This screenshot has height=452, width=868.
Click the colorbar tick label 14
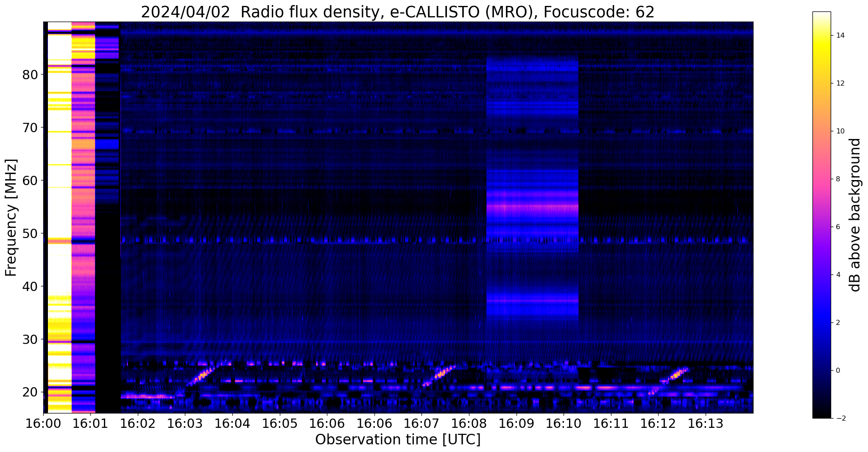(x=840, y=36)
